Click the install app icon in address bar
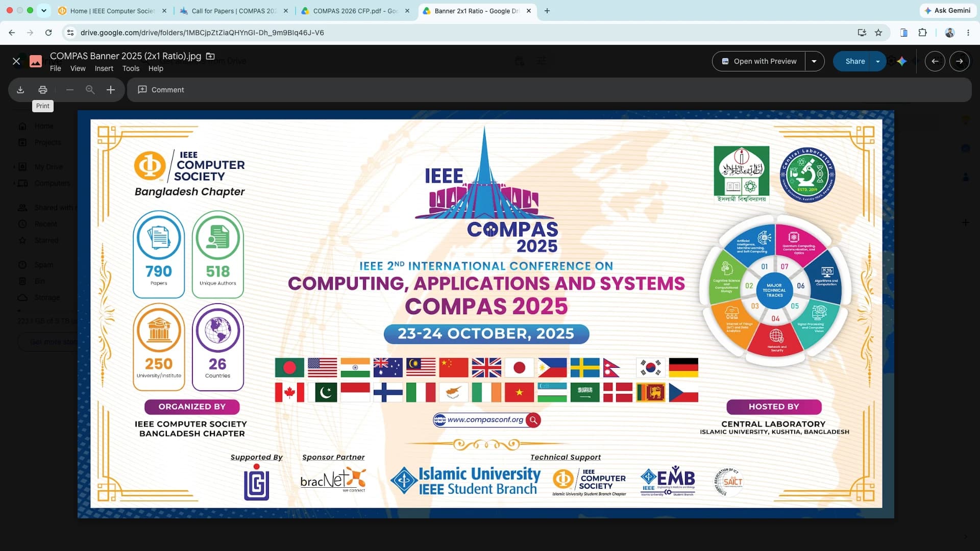Image resolution: width=980 pixels, height=551 pixels. coord(862,33)
